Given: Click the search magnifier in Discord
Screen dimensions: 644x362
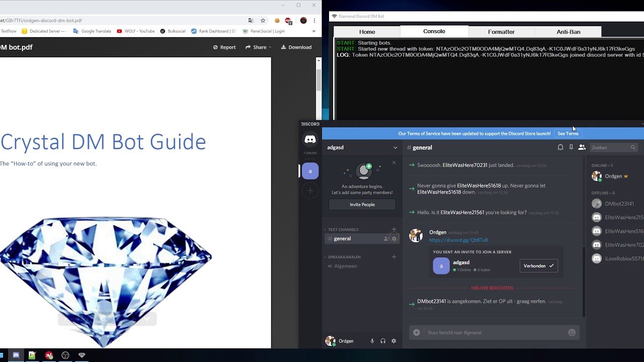Looking at the screenshot, I should coord(633,147).
